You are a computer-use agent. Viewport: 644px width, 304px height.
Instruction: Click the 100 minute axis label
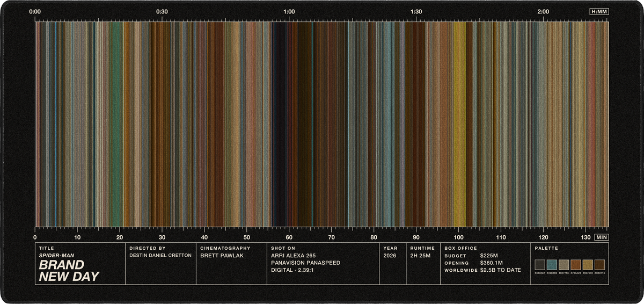coord(458,237)
